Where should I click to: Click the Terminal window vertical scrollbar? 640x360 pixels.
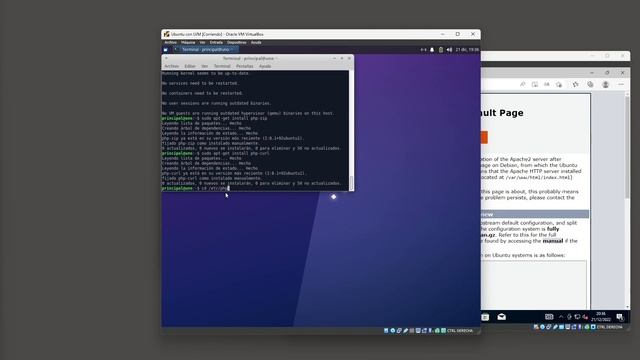point(351,131)
